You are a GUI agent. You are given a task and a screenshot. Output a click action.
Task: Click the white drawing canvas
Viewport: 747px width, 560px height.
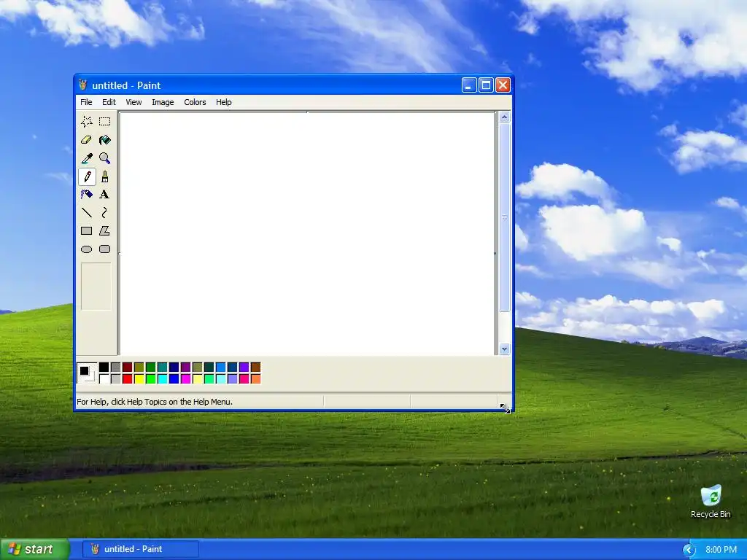pos(307,233)
